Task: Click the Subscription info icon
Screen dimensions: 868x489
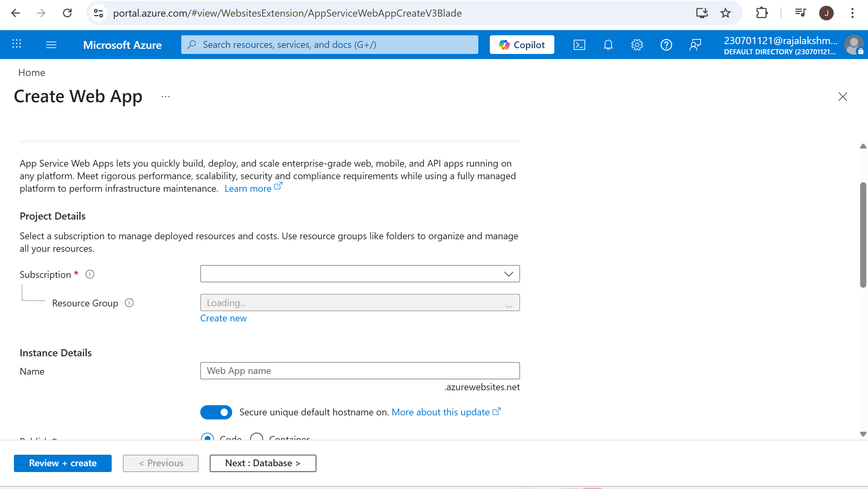Action: (x=90, y=274)
